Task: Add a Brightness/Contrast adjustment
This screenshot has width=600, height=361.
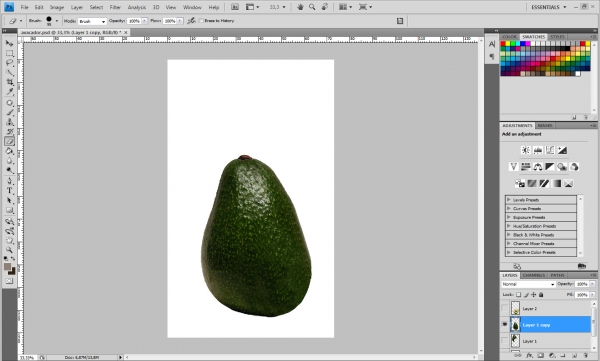Action: pos(526,150)
